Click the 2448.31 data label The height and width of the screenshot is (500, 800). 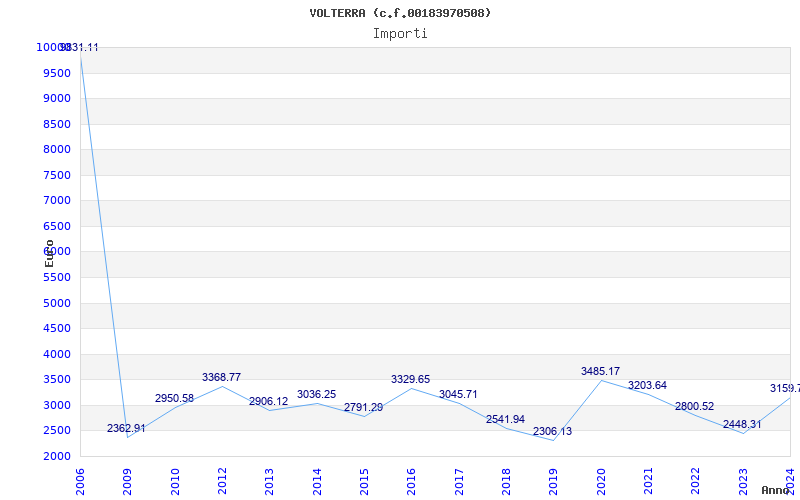coord(742,424)
